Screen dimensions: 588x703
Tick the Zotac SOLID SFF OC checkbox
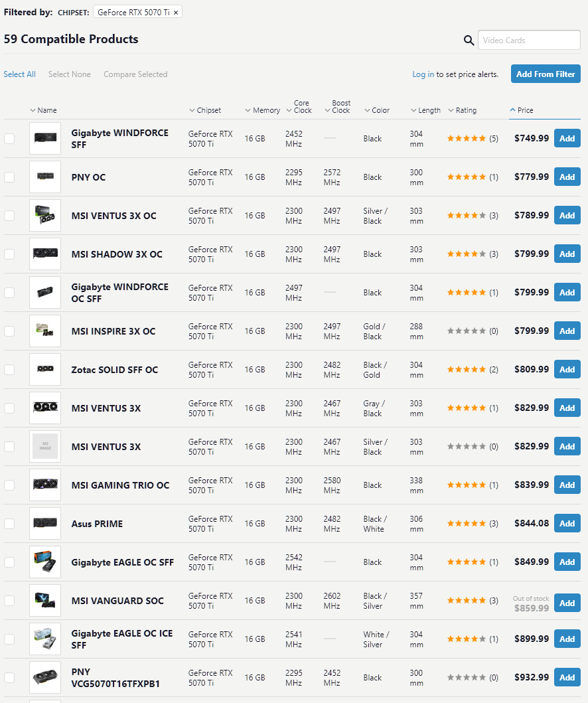(9, 370)
